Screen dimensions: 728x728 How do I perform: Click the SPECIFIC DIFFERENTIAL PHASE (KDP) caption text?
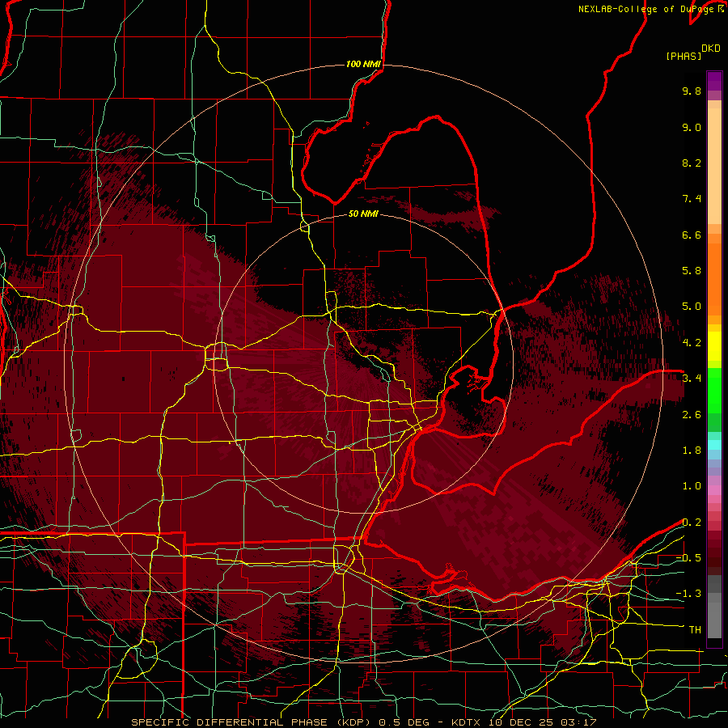tap(251, 722)
